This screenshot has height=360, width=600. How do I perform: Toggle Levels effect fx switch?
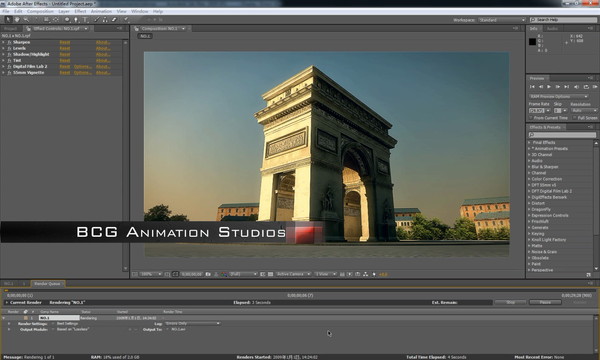pos(9,48)
